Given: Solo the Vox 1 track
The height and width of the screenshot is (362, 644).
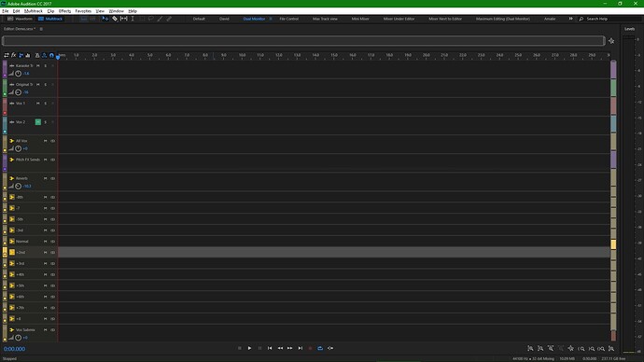Looking at the screenshot, I should pyautogui.click(x=45, y=104).
